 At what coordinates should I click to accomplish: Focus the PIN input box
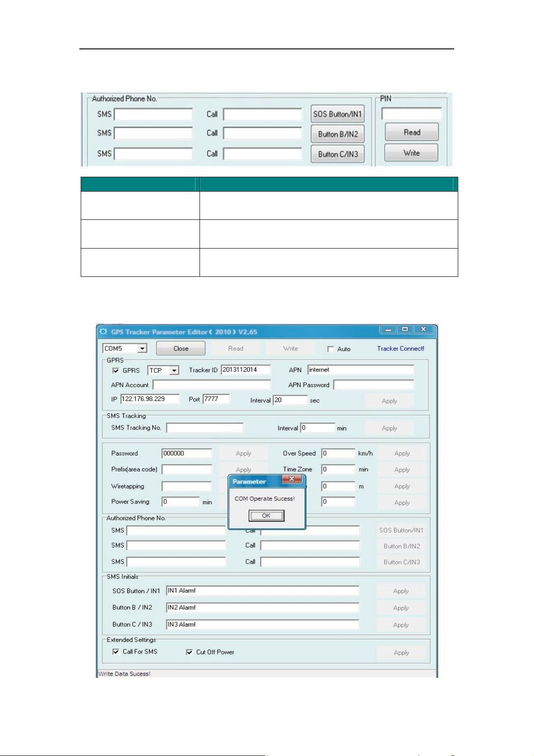click(x=411, y=114)
